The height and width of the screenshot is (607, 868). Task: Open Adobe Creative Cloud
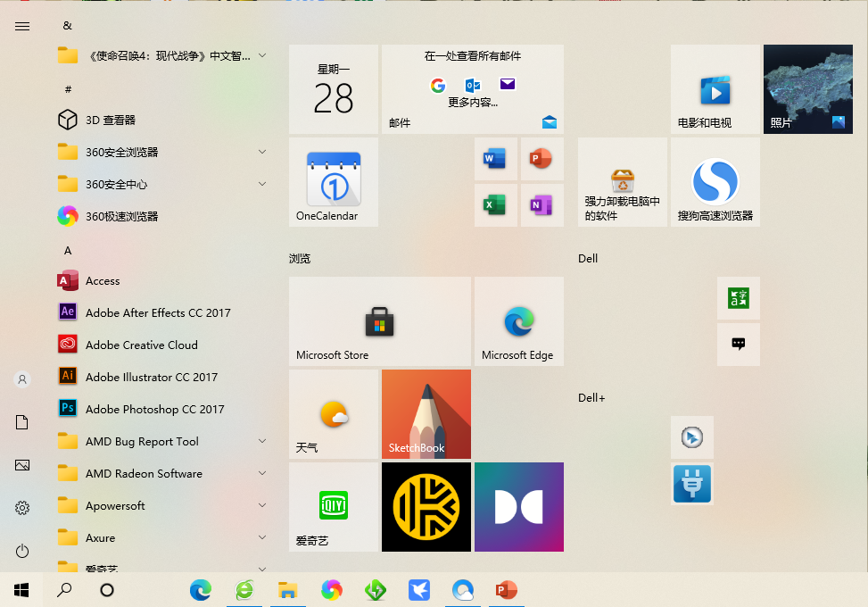click(163, 345)
